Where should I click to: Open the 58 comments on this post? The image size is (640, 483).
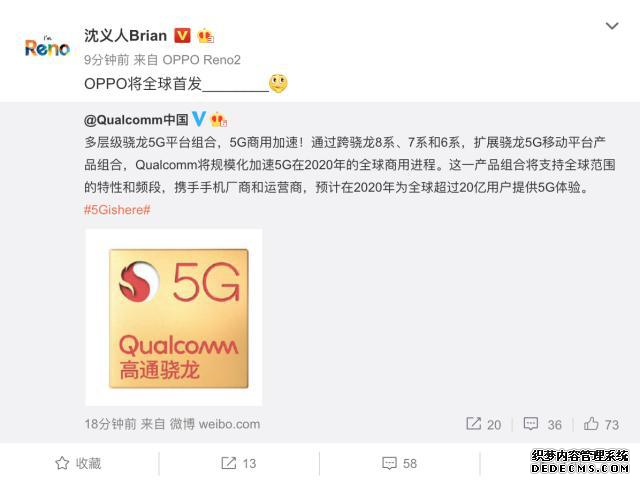point(400,463)
